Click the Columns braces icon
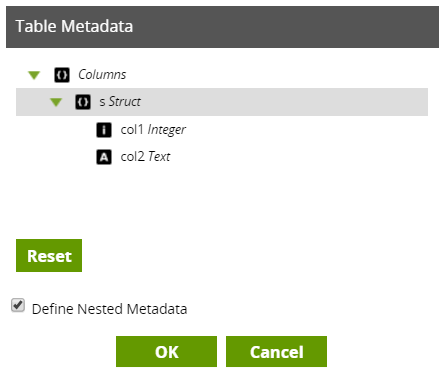The image size is (447, 384). 62,75
